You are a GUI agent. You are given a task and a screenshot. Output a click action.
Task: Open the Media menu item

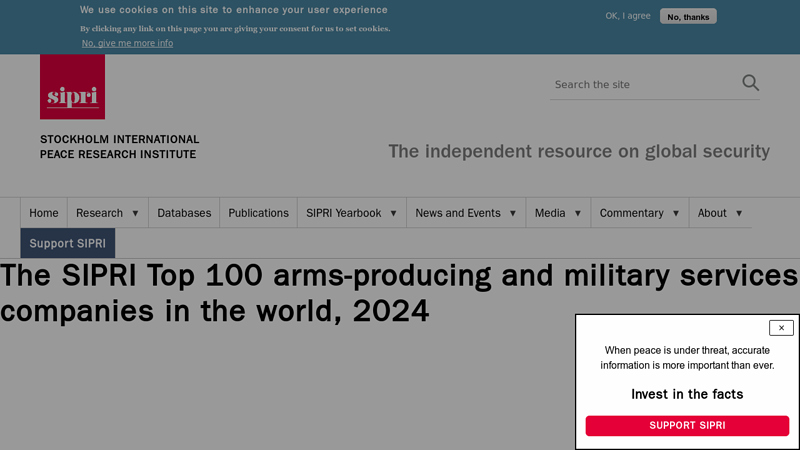[550, 213]
